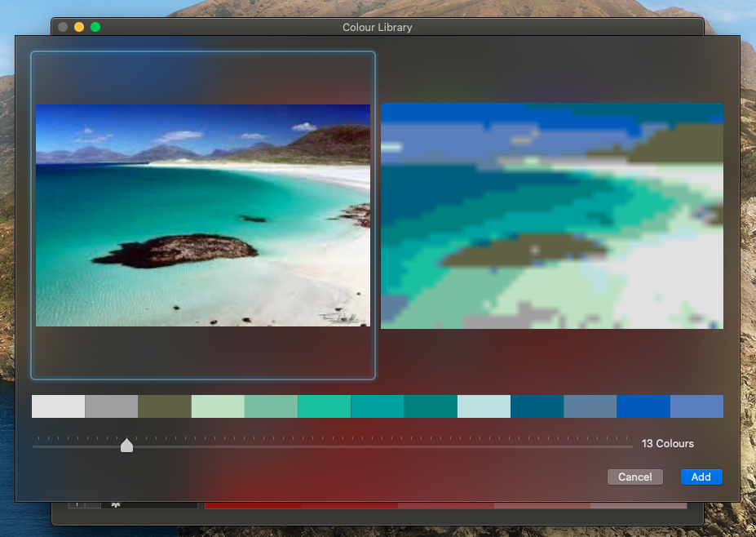
Task: Select the sage green palette swatch
Action: pos(271,406)
